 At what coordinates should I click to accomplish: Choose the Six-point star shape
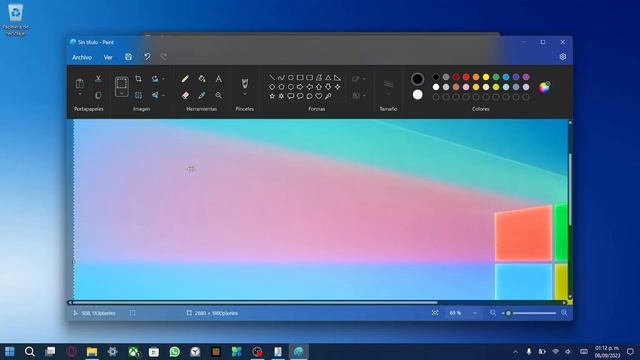pos(281,96)
